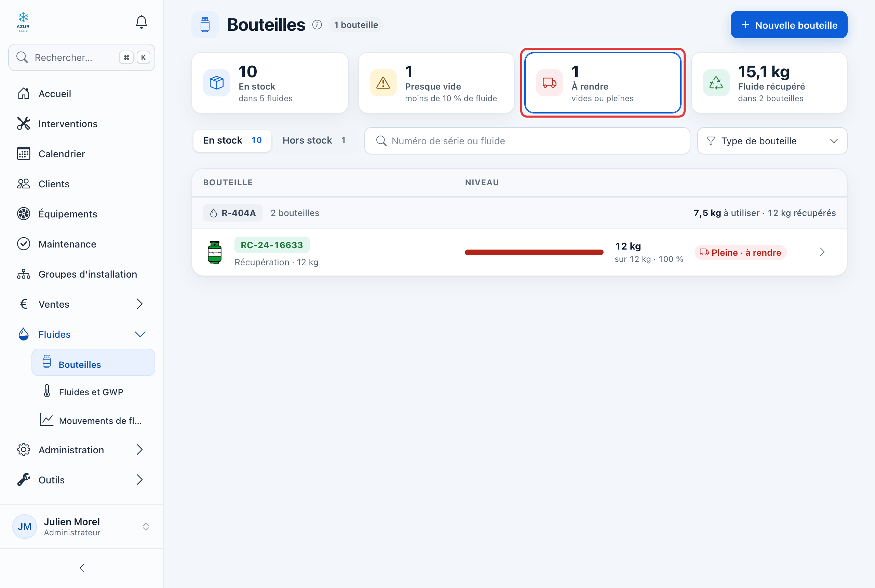Open bottle RC-24-16633 details
875x588 pixels.
(519, 252)
